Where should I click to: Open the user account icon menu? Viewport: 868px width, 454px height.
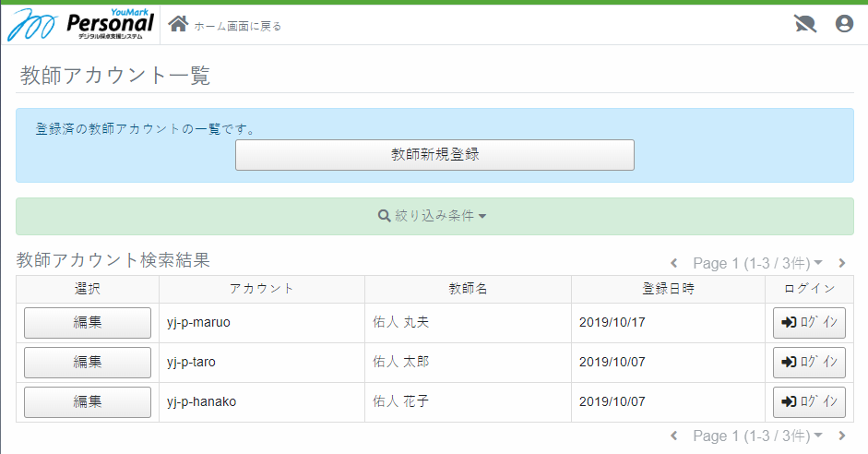point(844,24)
